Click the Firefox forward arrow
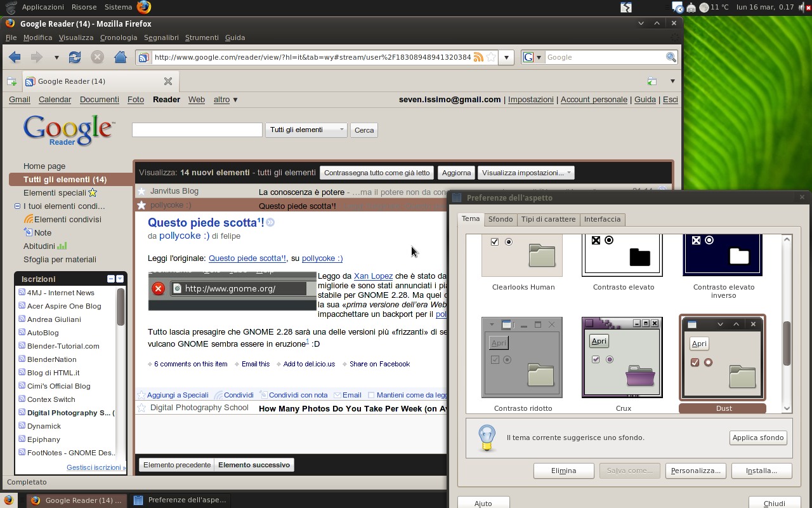The height and width of the screenshot is (508, 812). pyautogui.click(x=37, y=57)
